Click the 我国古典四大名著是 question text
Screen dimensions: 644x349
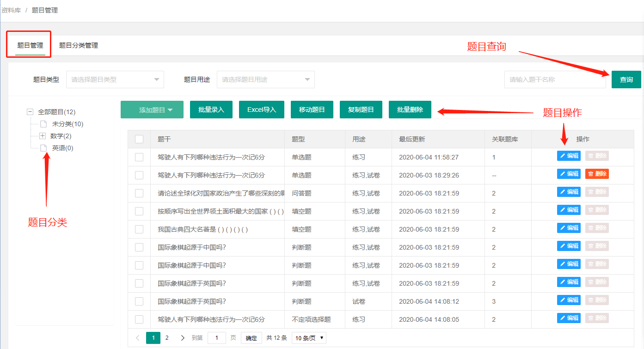pos(203,229)
